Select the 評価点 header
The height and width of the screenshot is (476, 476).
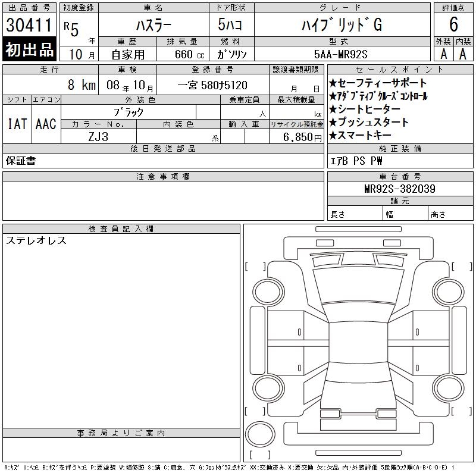click(x=453, y=7)
